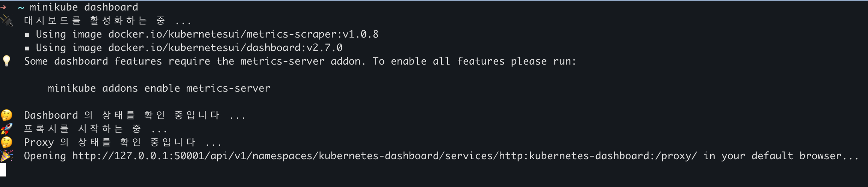Click the red prompt arrow
This screenshot has width=868, height=187.
coord(3,7)
